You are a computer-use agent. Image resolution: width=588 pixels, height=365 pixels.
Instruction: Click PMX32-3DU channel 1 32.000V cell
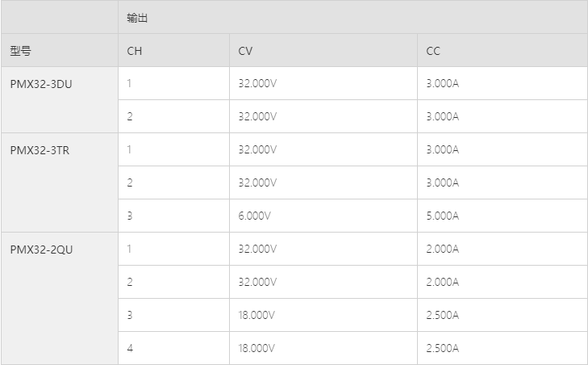257,84
